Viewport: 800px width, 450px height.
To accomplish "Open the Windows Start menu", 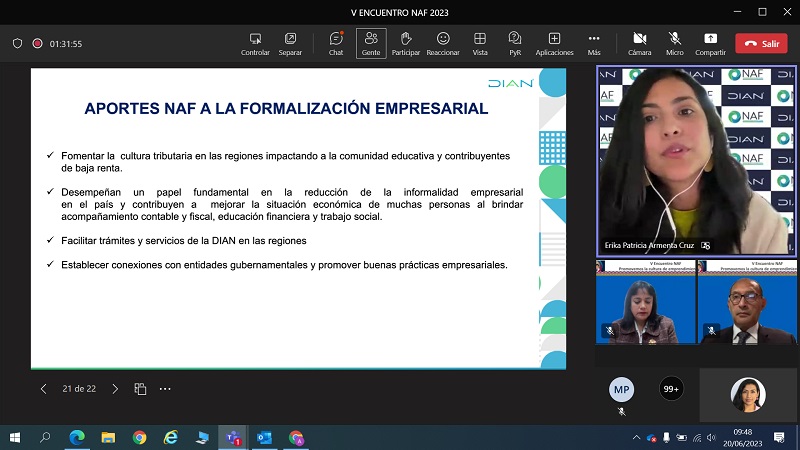I will [x=15, y=438].
